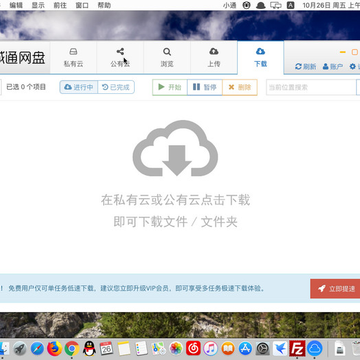Click the blue cloud app Dock icon

[x=315, y=349]
